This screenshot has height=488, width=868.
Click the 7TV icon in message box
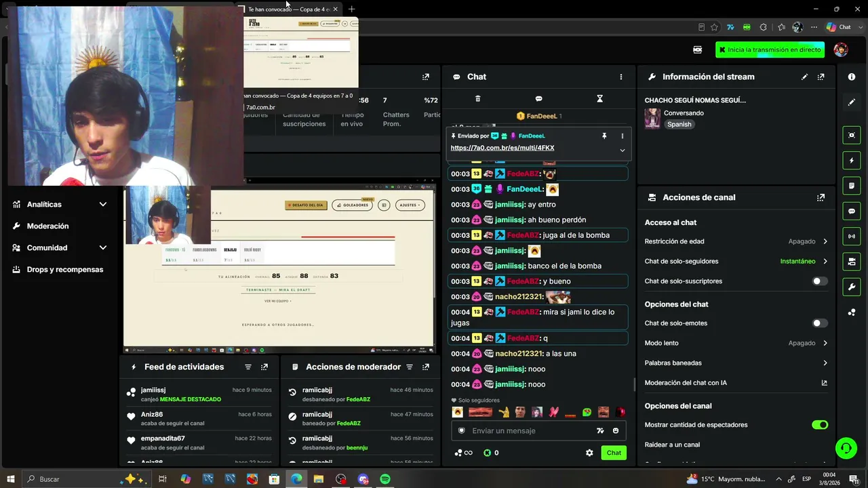(x=600, y=430)
